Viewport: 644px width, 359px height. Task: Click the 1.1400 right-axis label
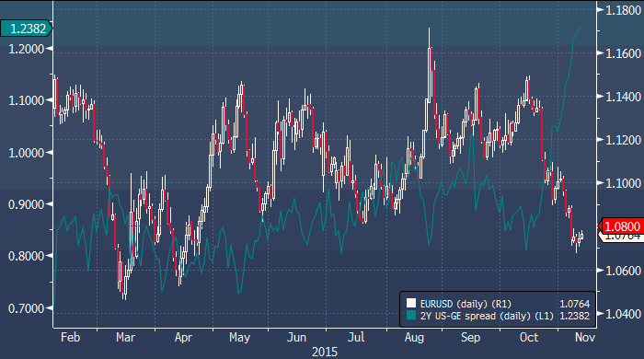(x=624, y=97)
